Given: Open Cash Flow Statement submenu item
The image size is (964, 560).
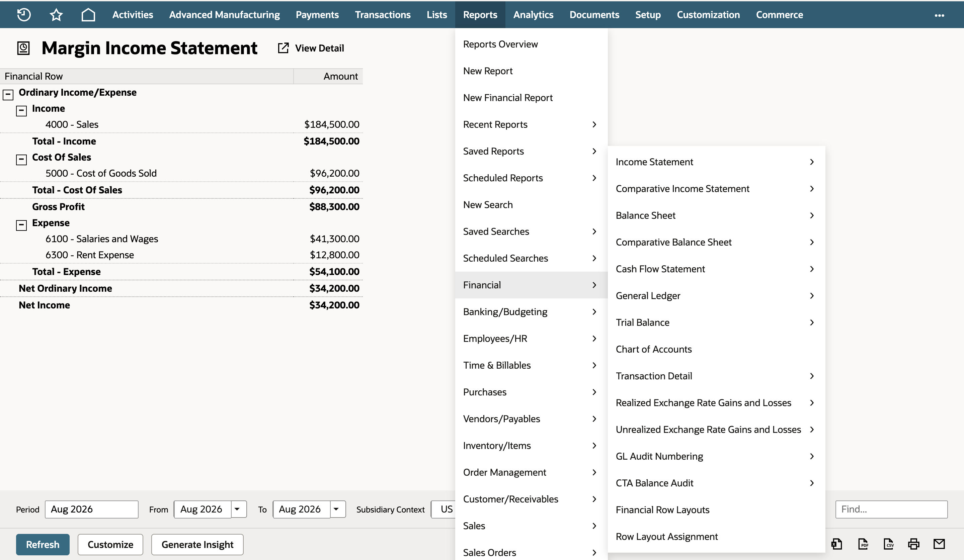Looking at the screenshot, I should point(716,269).
